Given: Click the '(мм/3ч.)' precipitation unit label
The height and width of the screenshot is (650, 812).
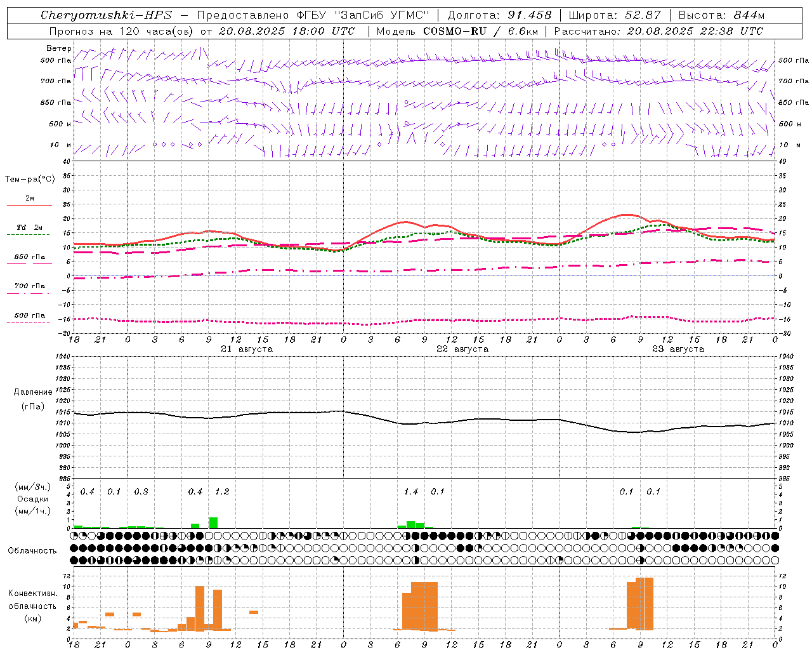Looking at the screenshot, I should click(33, 487).
